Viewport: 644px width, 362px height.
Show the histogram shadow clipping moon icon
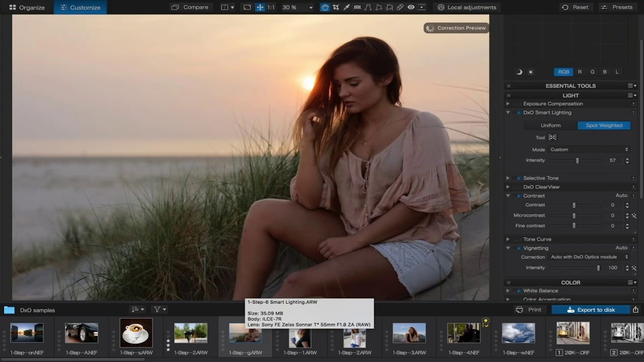tap(519, 72)
